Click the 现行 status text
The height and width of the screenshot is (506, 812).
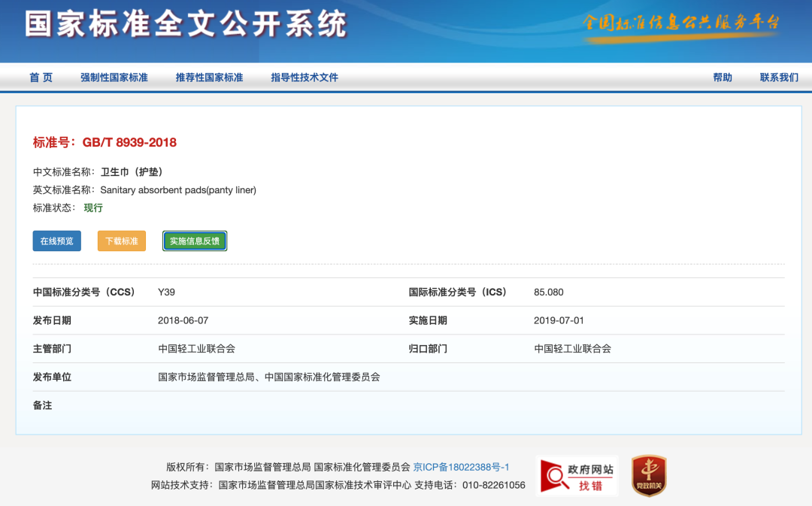(x=93, y=208)
